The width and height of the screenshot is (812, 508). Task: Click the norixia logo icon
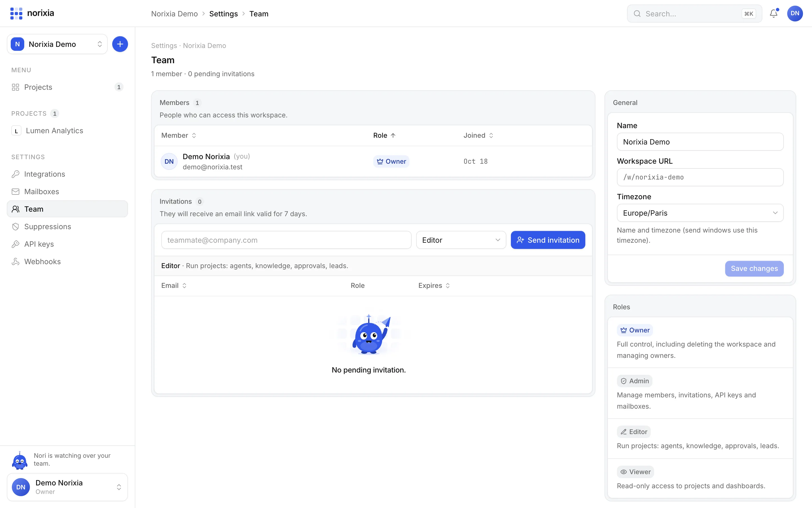(x=16, y=14)
